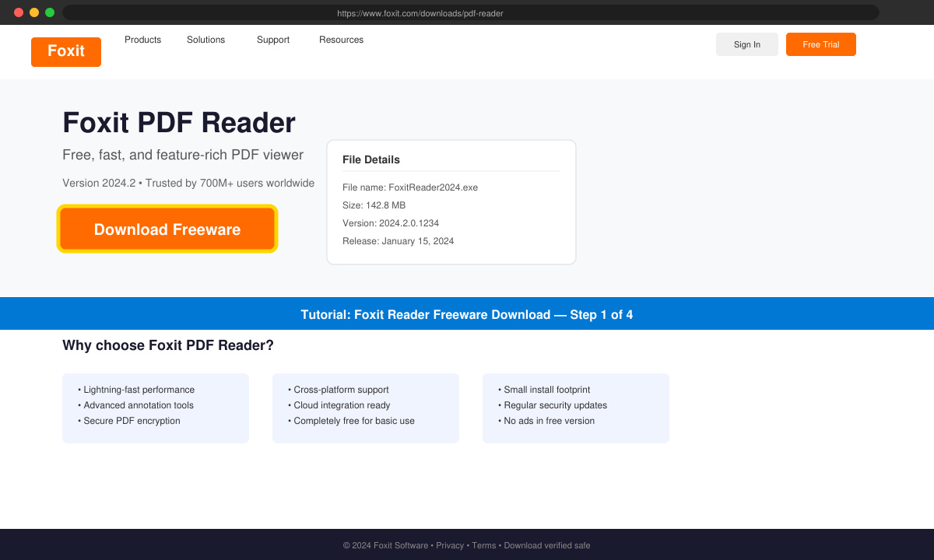Viewport: 934px width, 560px height.
Task: Open the Support menu
Action: (273, 40)
